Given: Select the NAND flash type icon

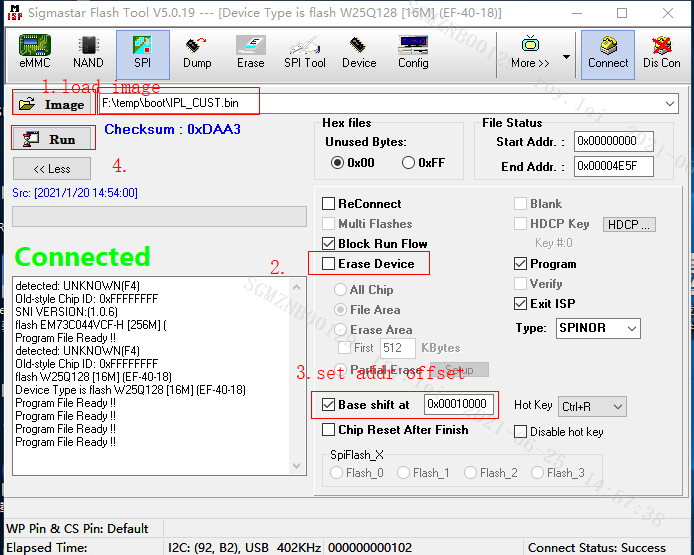Looking at the screenshot, I should tap(88, 52).
